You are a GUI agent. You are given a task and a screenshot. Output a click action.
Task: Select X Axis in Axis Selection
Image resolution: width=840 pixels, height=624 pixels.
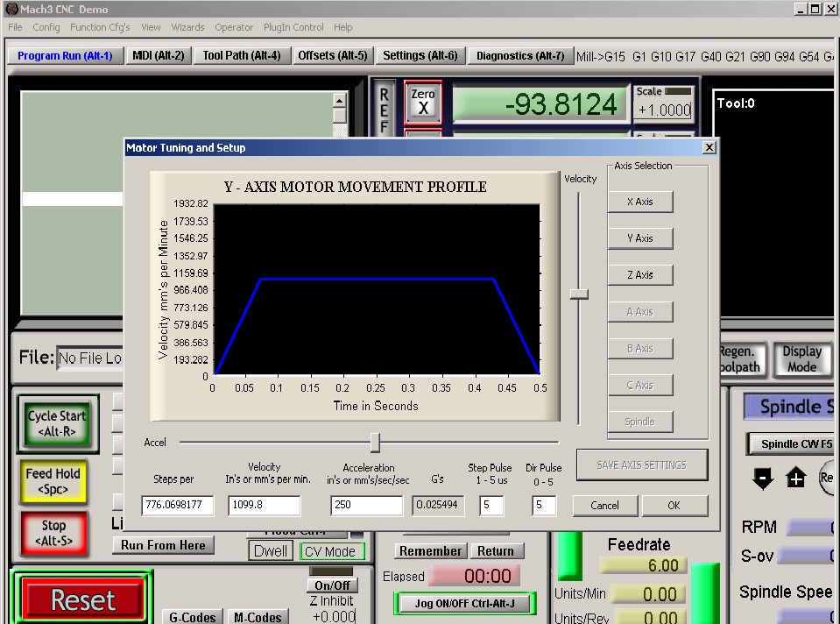640,202
